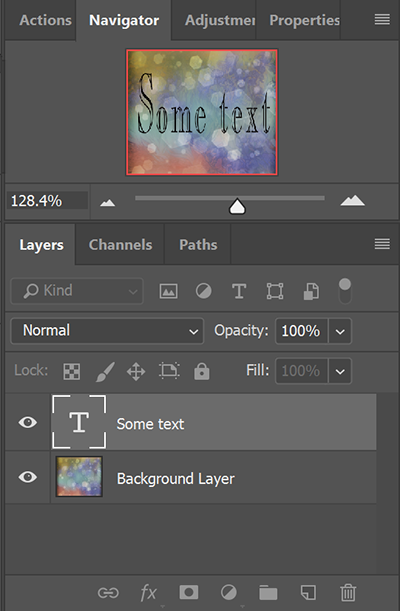Create new fill or adjustment layer
400x611 pixels.
(x=229, y=593)
